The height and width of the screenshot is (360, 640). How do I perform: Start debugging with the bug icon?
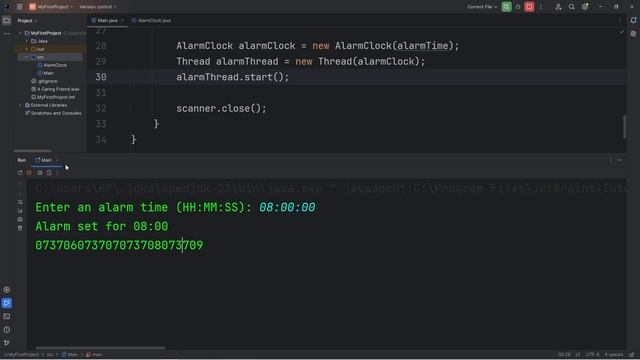[518, 7]
